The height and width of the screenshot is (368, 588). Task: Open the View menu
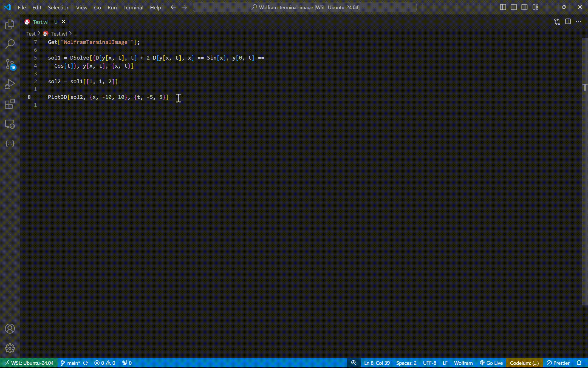82,8
